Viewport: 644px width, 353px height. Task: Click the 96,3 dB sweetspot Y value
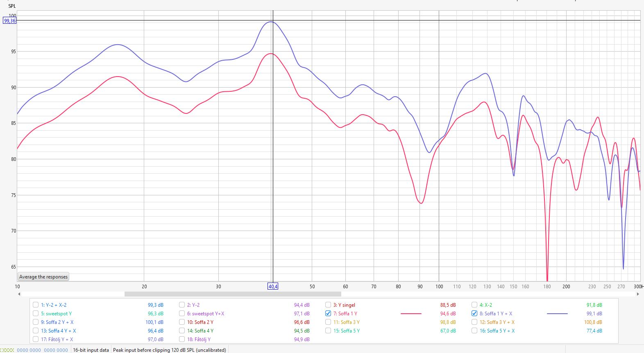click(156, 314)
